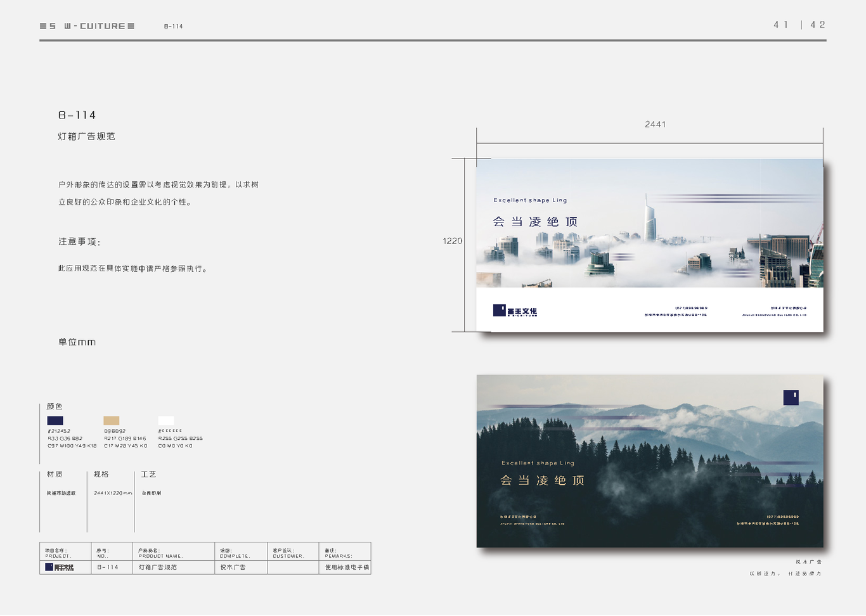Click 'R217 G189 B146' RGB value text
866x616 pixels.
pyautogui.click(x=125, y=439)
